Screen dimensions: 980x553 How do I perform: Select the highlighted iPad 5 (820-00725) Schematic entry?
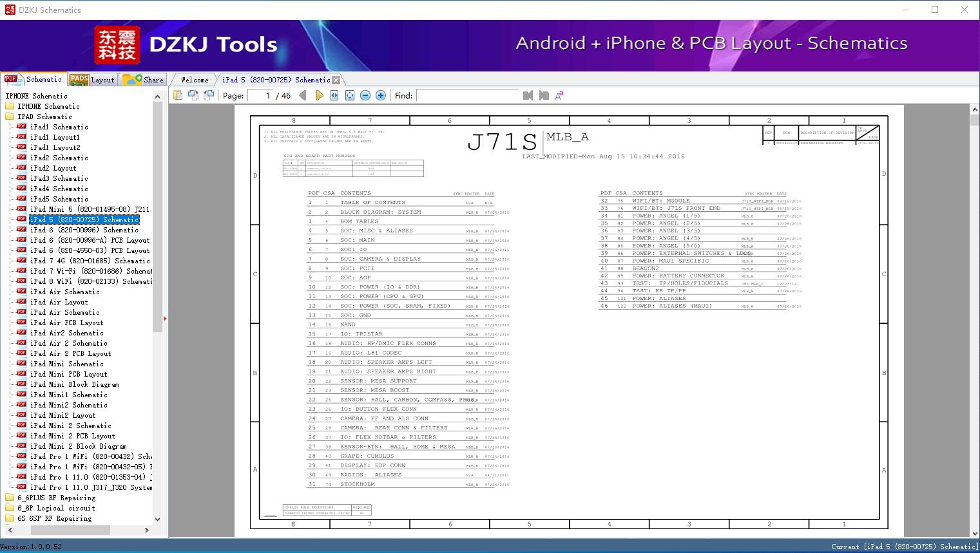click(84, 220)
